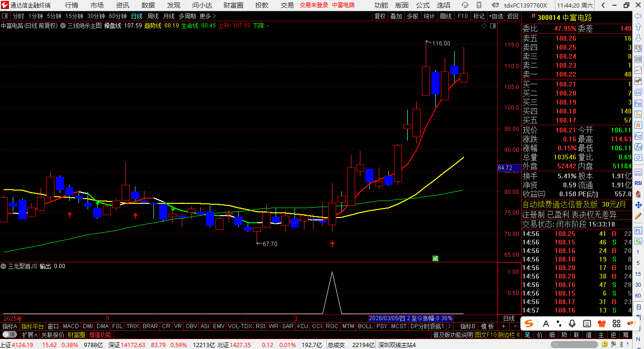Expand the 扩展∧ panel

29,334
